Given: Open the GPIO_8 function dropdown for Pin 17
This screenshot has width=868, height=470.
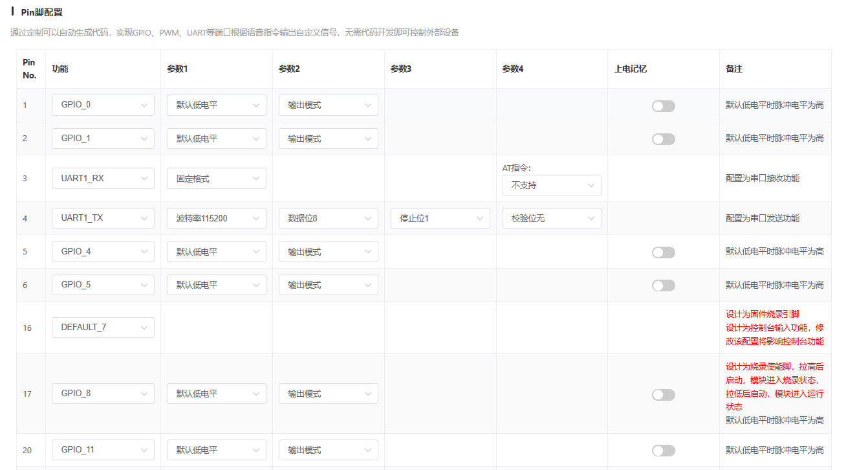Looking at the screenshot, I should (103, 394).
